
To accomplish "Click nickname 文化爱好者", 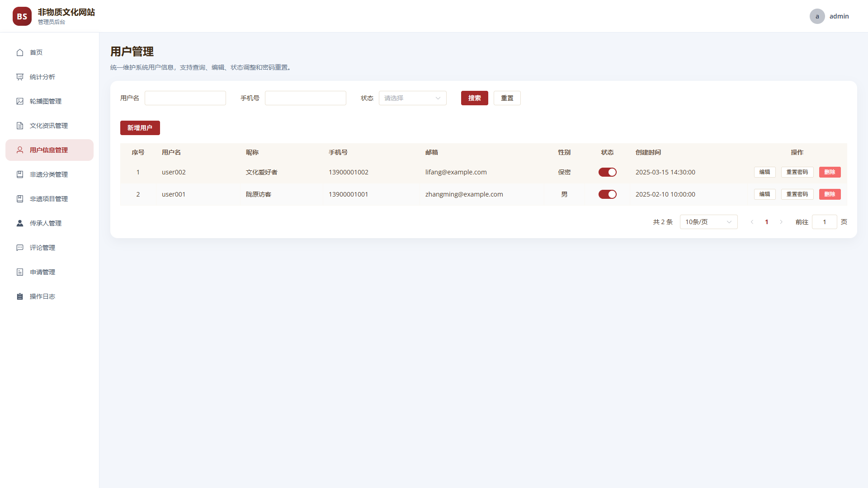I will (262, 172).
